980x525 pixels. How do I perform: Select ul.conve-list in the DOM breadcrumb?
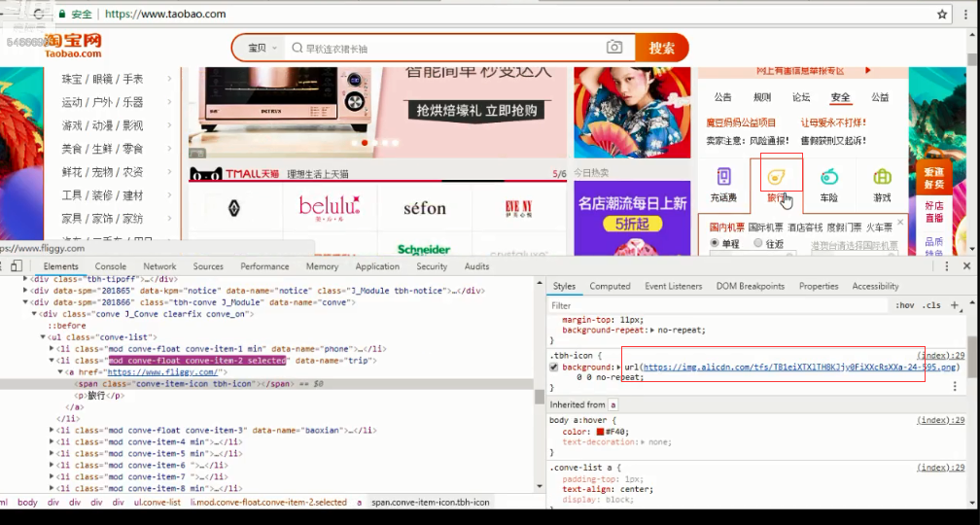point(157,502)
